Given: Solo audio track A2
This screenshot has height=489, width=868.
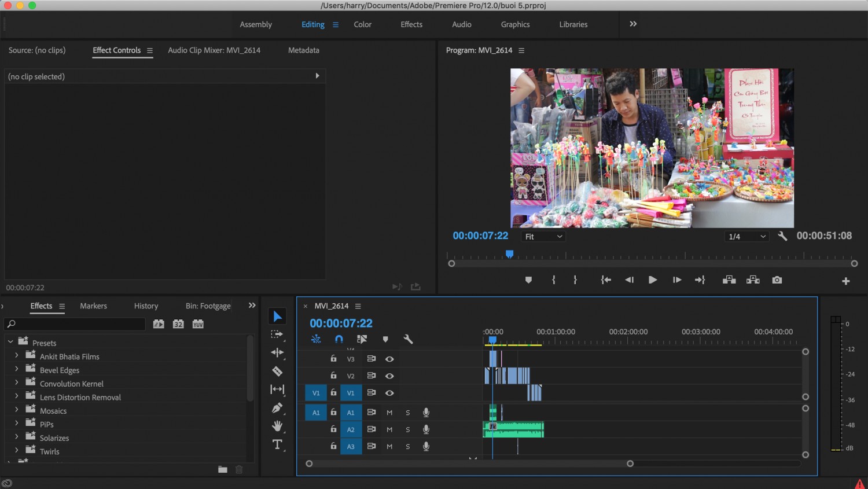Looking at the screenshot, I should click(408, 429).
